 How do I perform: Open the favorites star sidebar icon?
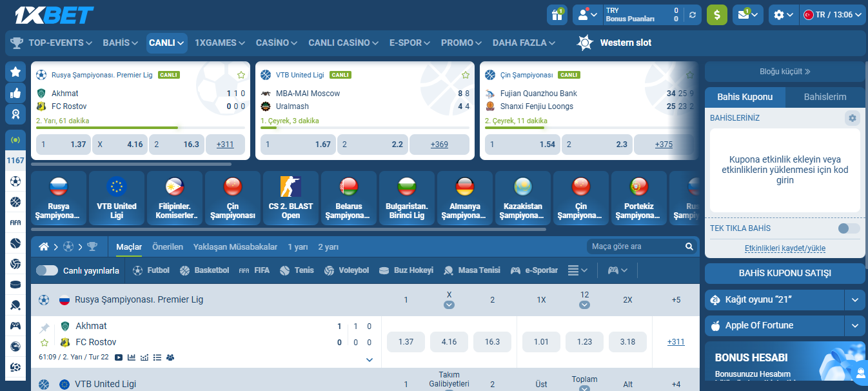[x=15, y=72]
